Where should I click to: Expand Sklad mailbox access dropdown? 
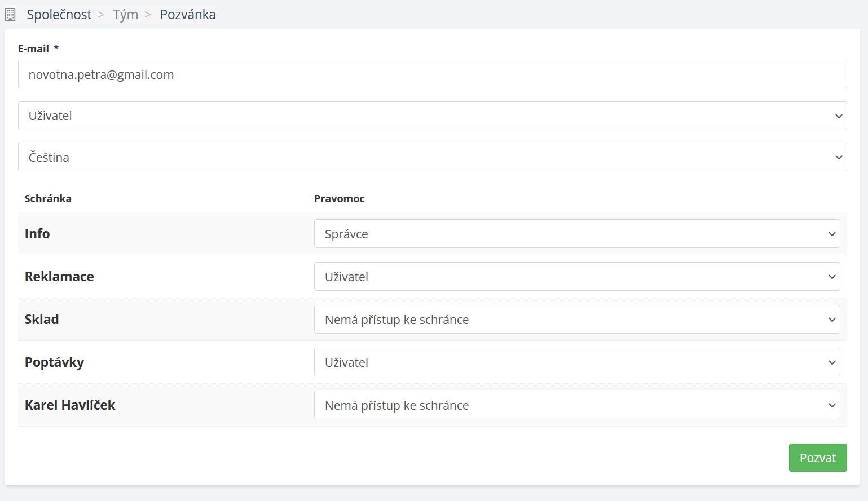(576, 320)
